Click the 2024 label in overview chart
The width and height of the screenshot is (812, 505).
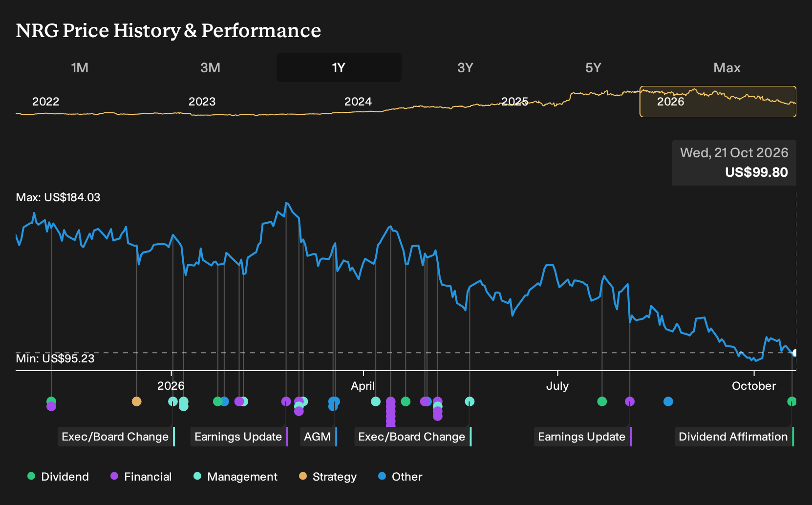358,102
